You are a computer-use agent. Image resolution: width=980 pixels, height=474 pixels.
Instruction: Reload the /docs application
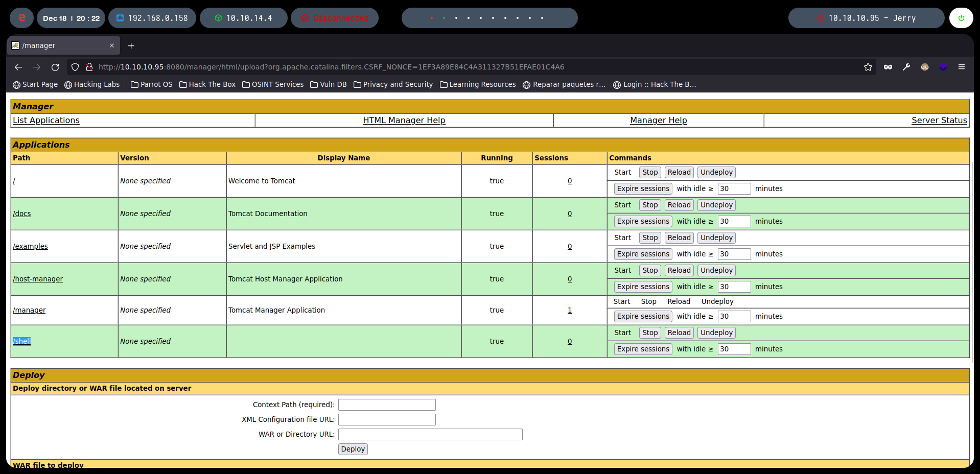[x=679, y=205]
